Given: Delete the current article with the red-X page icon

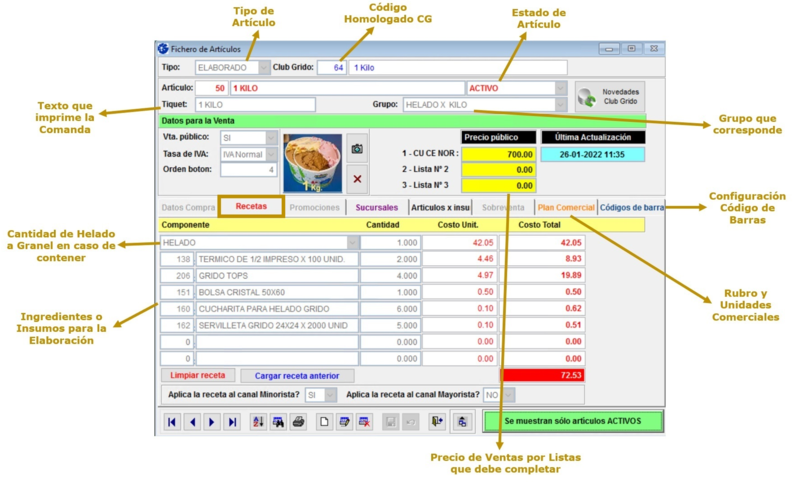Looking at the screenshot, I should click(x=365, y=422).
